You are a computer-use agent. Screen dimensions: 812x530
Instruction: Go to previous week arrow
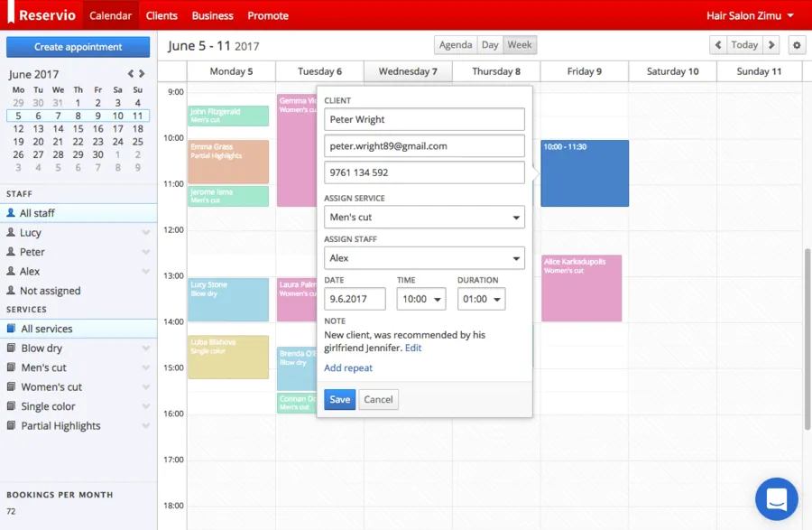[x=718, y=45]
